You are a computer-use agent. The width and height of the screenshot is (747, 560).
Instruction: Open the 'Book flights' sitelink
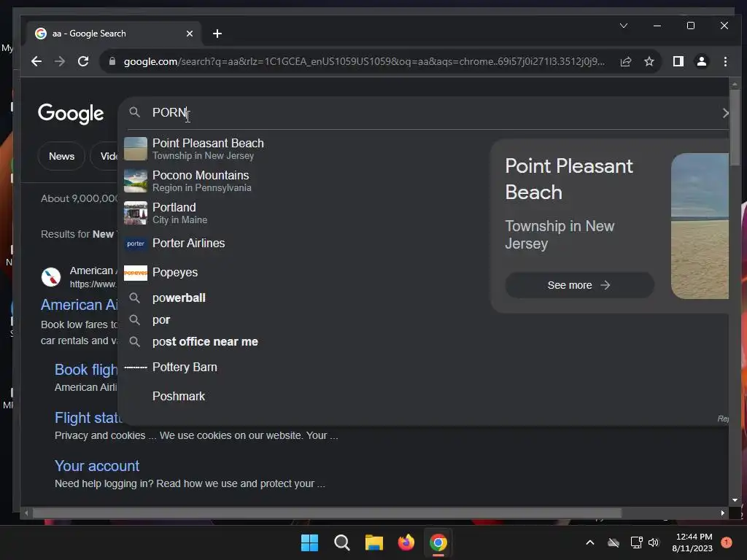coord(86,370)
